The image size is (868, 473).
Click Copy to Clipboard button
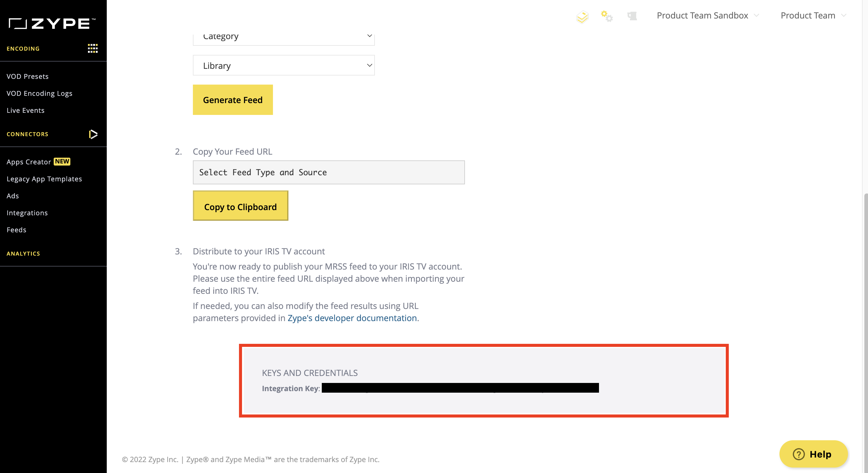240,206
